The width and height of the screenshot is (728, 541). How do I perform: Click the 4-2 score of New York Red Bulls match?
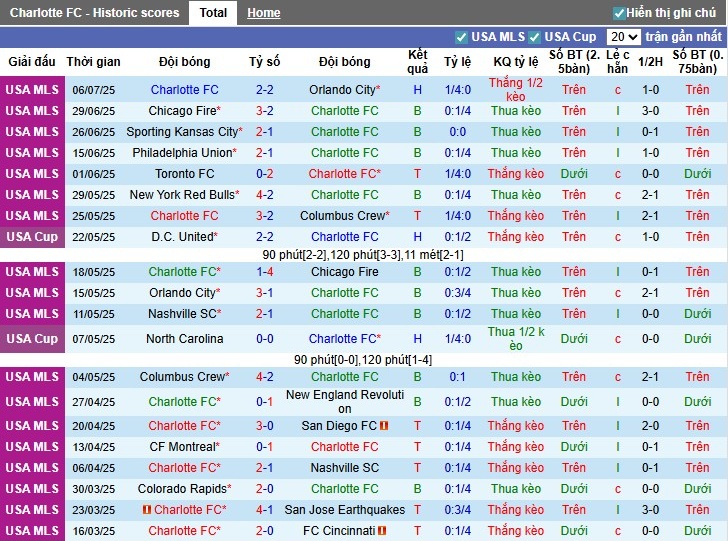pyautogui.click(x=265, y=195)
